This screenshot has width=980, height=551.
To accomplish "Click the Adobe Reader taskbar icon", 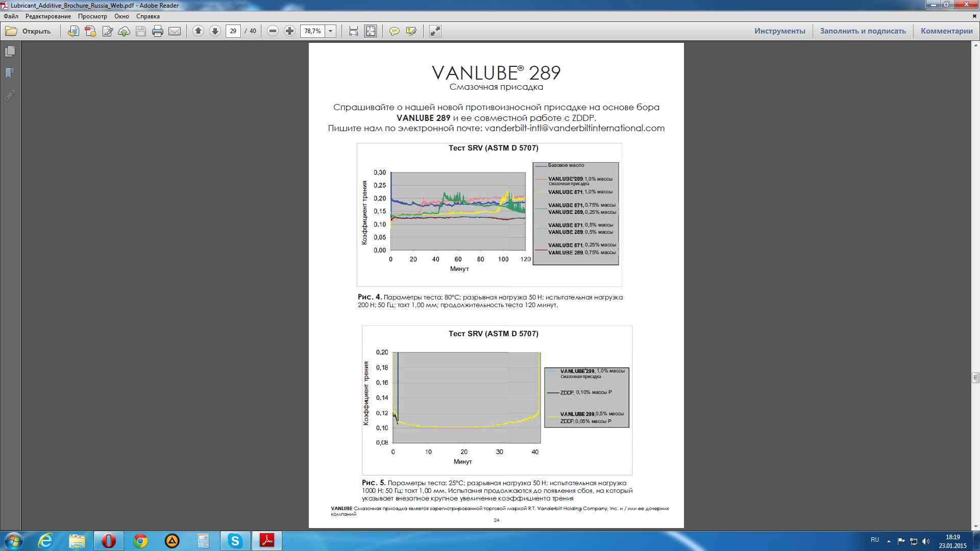I will [x=266, y=541].
